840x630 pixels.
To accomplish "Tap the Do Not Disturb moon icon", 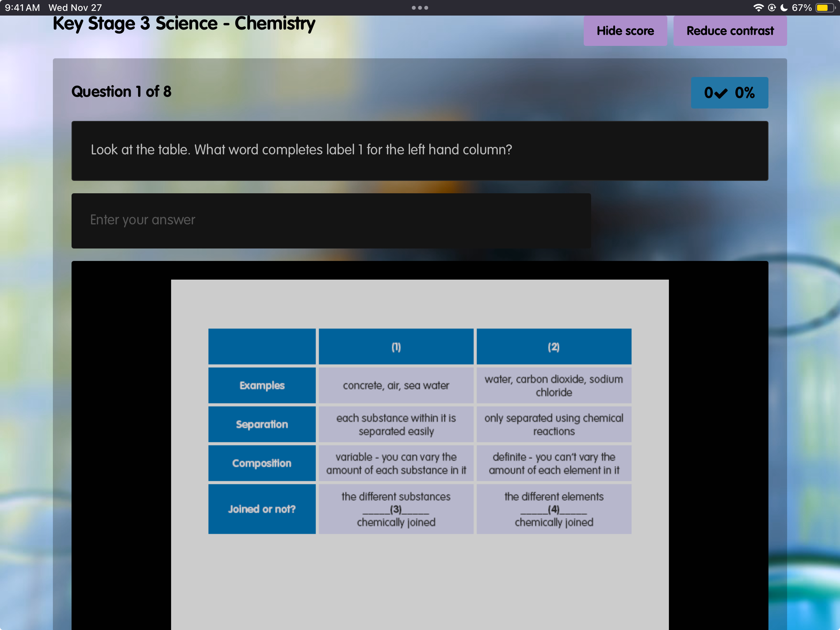I will click(784, 8).
